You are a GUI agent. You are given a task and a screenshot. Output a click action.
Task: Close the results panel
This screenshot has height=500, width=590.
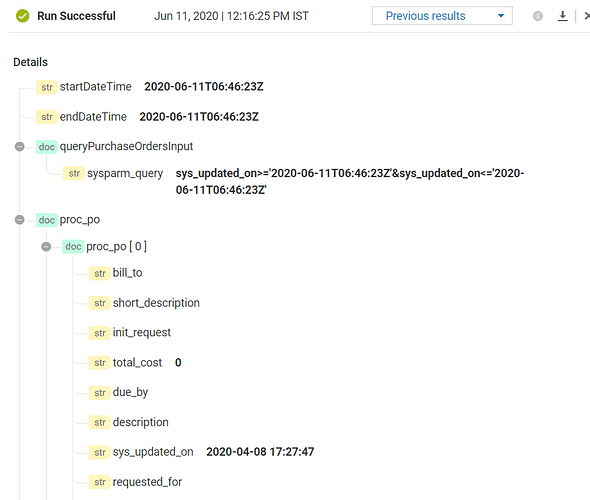(587, 16)
